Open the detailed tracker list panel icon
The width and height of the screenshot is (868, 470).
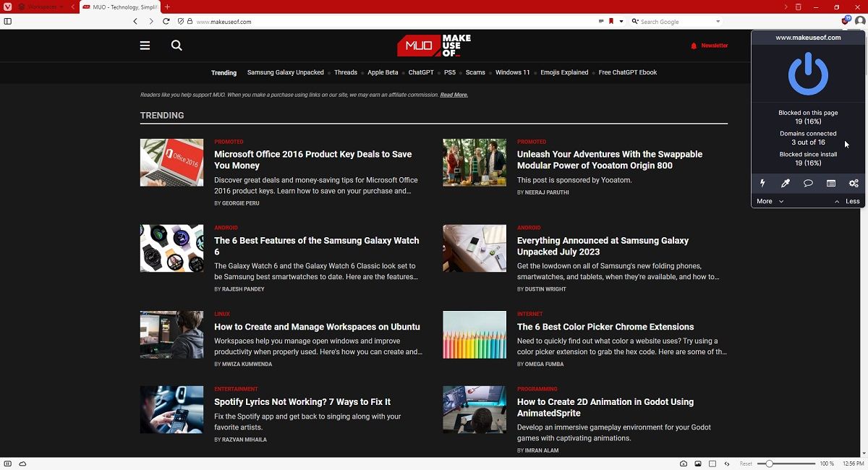click(x=830, y=183)
